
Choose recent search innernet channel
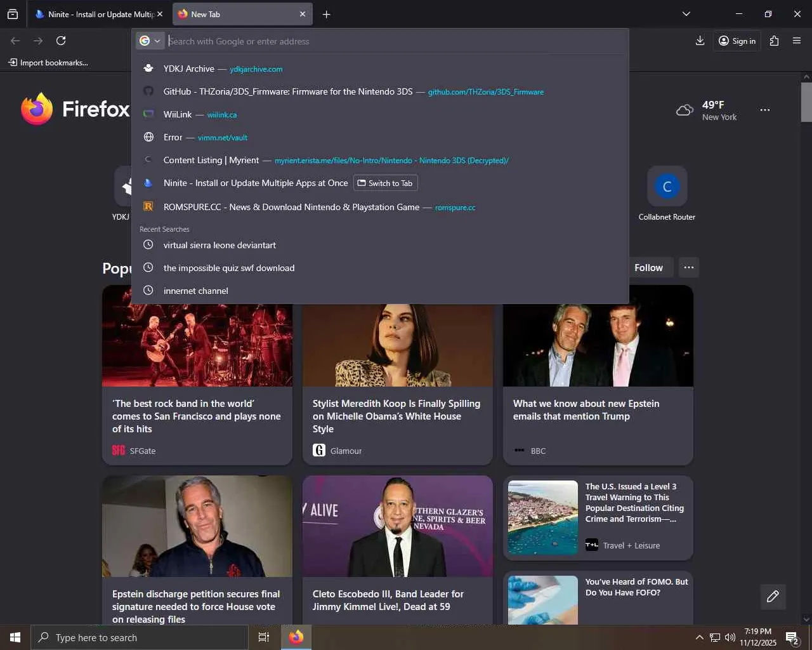[380, 291]
